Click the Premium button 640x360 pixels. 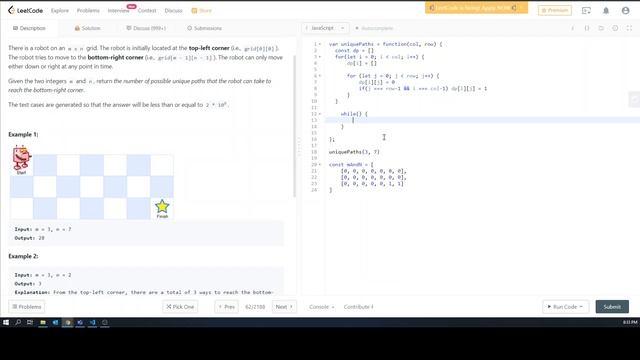tap(555, 10)
